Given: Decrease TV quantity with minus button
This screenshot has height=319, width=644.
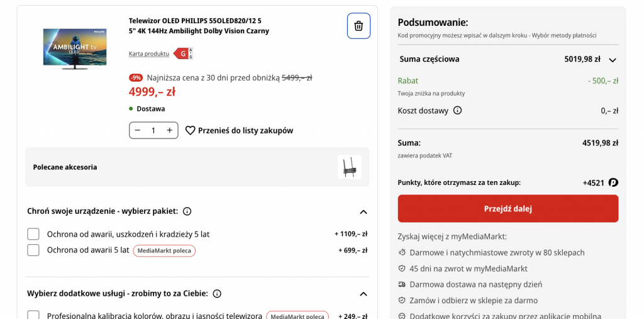Looking at the screenshot, I should coord(138,130).
